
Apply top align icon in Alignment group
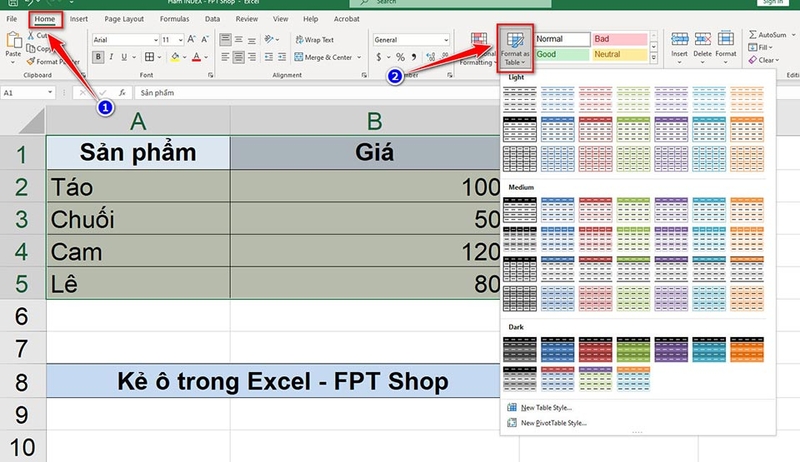point(225,39)
